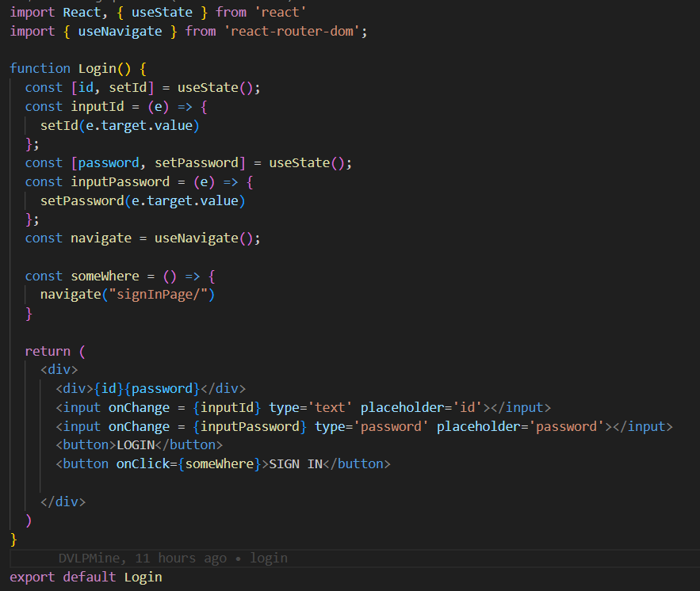Click the inputPassword function declaration name

(120, 182)
